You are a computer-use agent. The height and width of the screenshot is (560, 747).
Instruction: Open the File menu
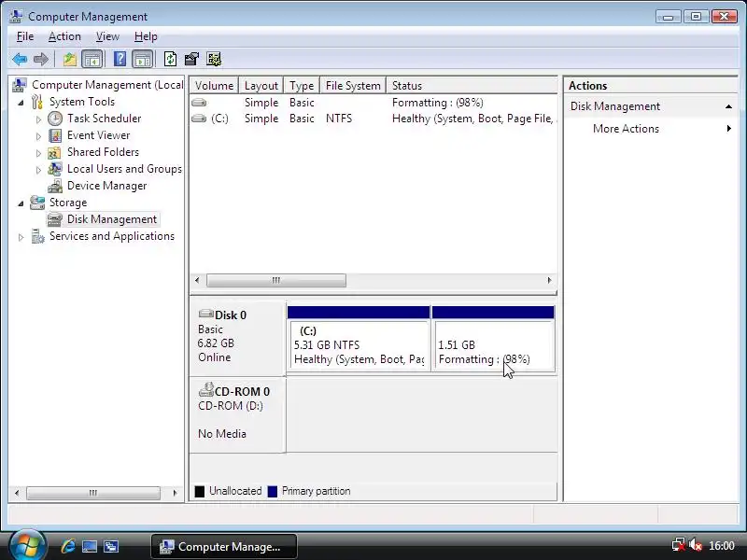coord(25,36)
